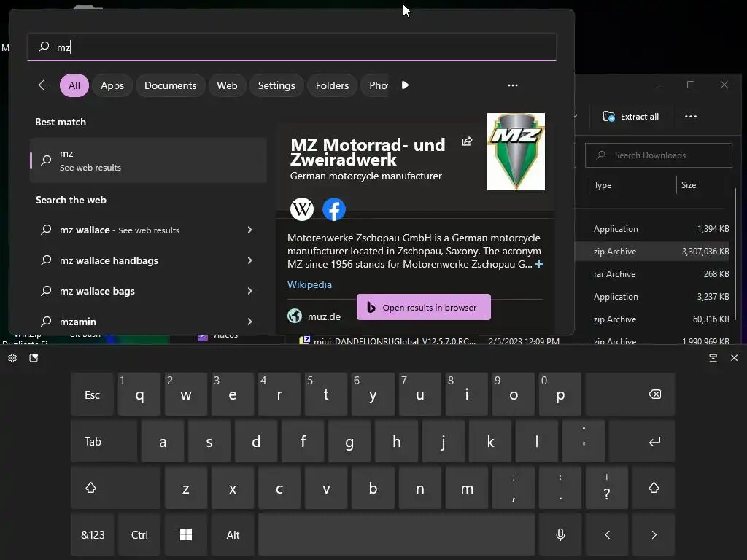The height and width of the screenshot is (560, 747).
Task: Select the Documents filter tab
Action: [x=171, y=85]
